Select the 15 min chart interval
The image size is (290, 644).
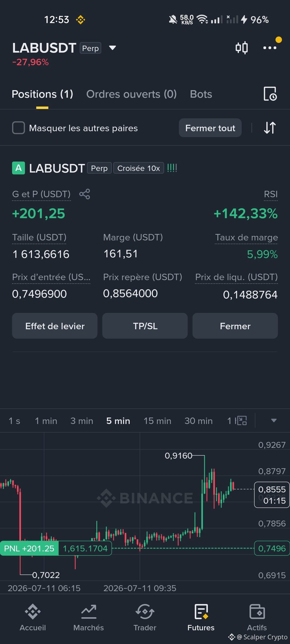pyautogui.click(x=157, y=421)
